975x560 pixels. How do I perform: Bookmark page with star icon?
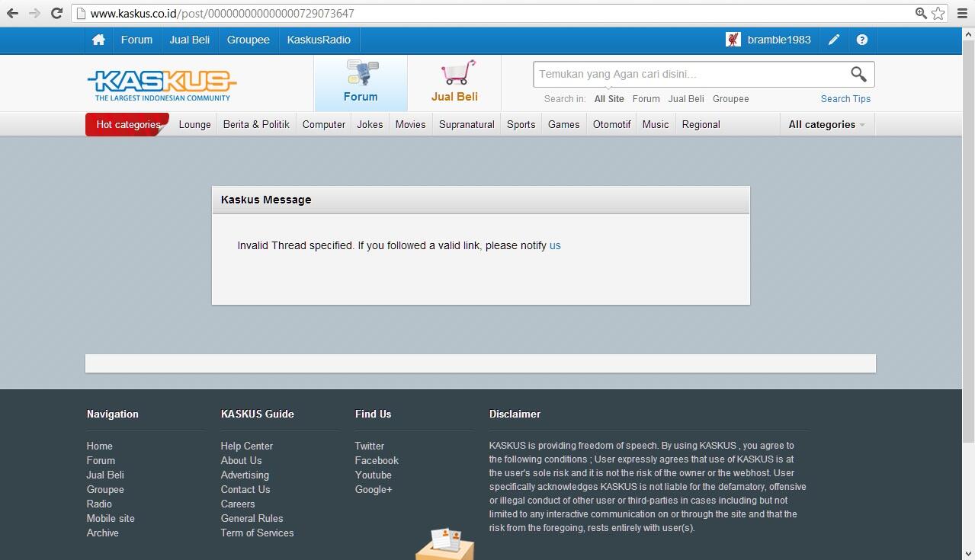(938, 13)
